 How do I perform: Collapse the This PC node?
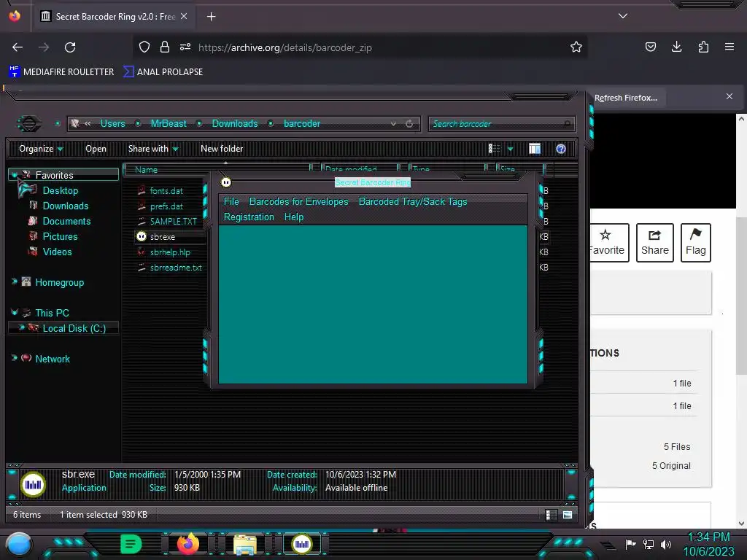click(x=15, y=312)
